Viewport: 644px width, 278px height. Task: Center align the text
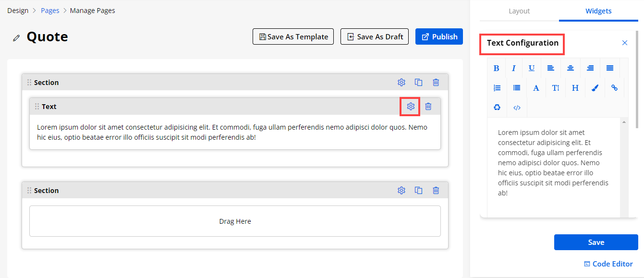(x=570, y=68)
